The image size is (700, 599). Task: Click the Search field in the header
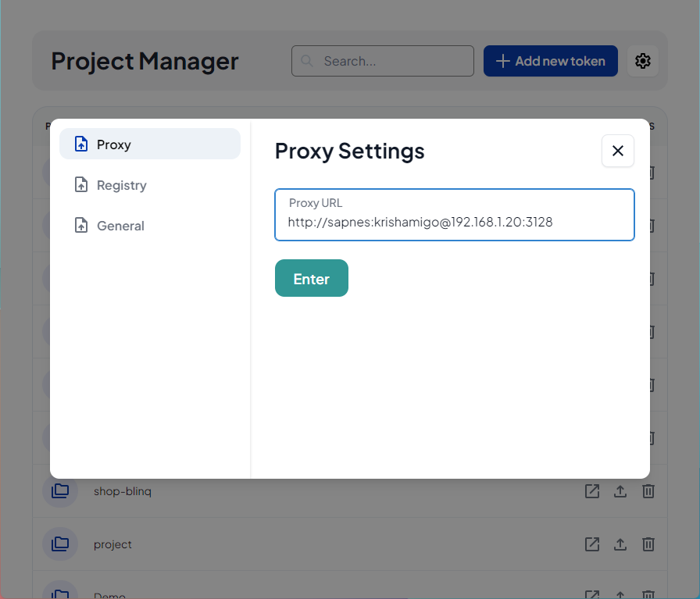[x=382, y=60]
